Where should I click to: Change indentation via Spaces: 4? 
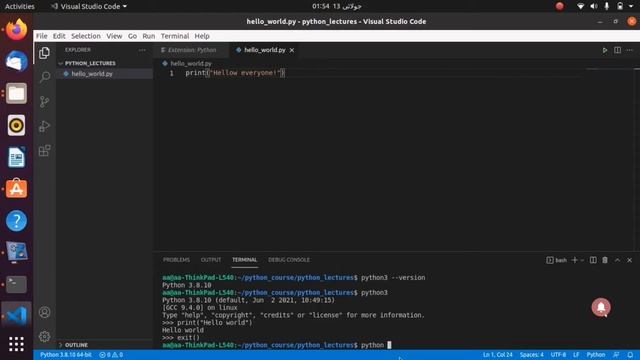pyautogui.click(x=531, y=355)
